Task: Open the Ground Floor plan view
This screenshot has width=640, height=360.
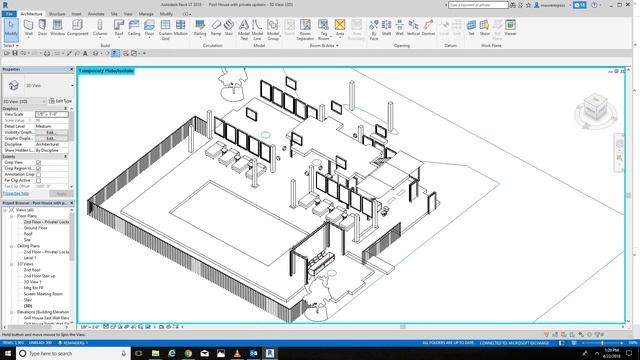Action: point(36,228)
